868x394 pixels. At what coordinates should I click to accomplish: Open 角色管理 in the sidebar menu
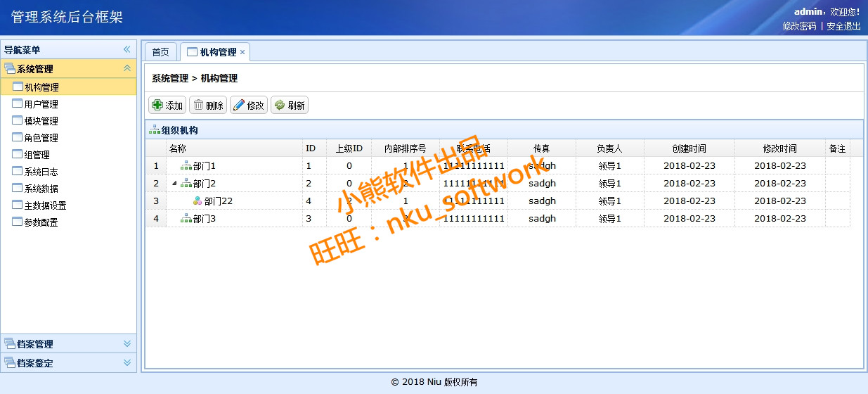point(41,138)
